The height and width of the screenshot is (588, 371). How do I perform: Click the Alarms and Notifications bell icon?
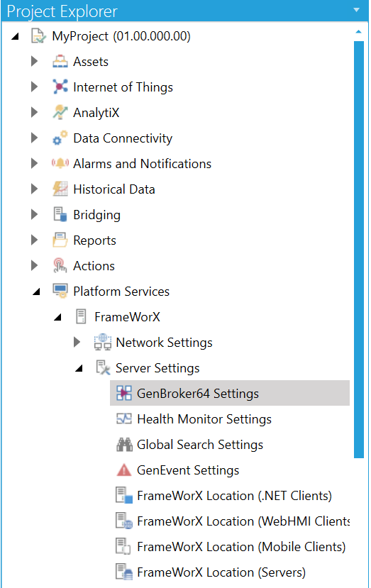pos(60,164)
